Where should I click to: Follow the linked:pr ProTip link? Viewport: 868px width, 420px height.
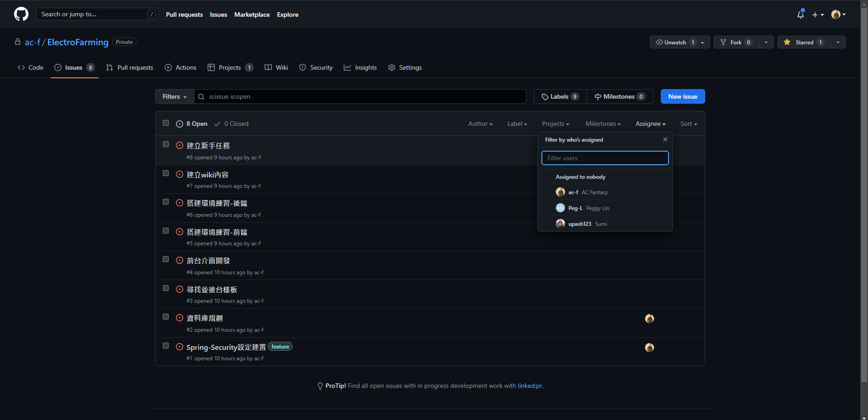pos(530,386)
